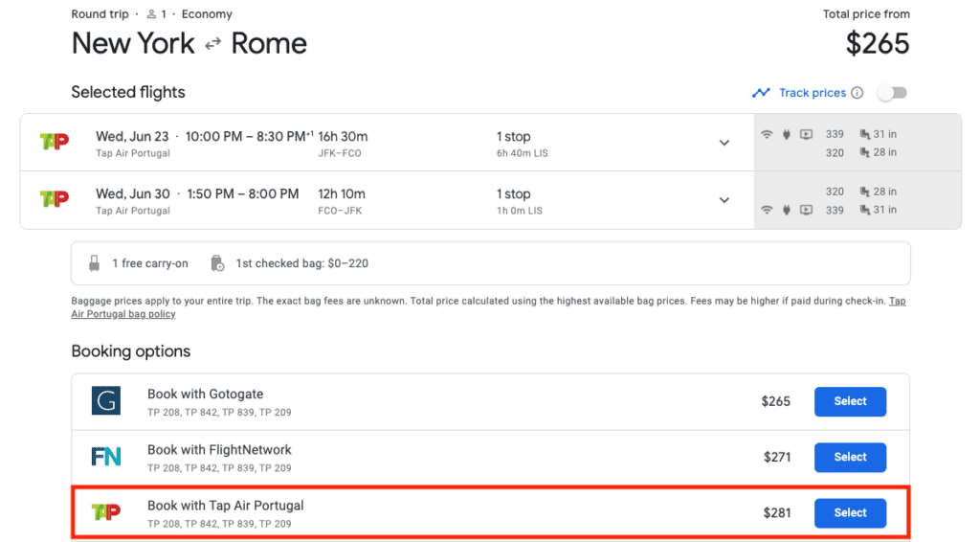
Task: Click the Booking options heading
Action: coord(130,351)
